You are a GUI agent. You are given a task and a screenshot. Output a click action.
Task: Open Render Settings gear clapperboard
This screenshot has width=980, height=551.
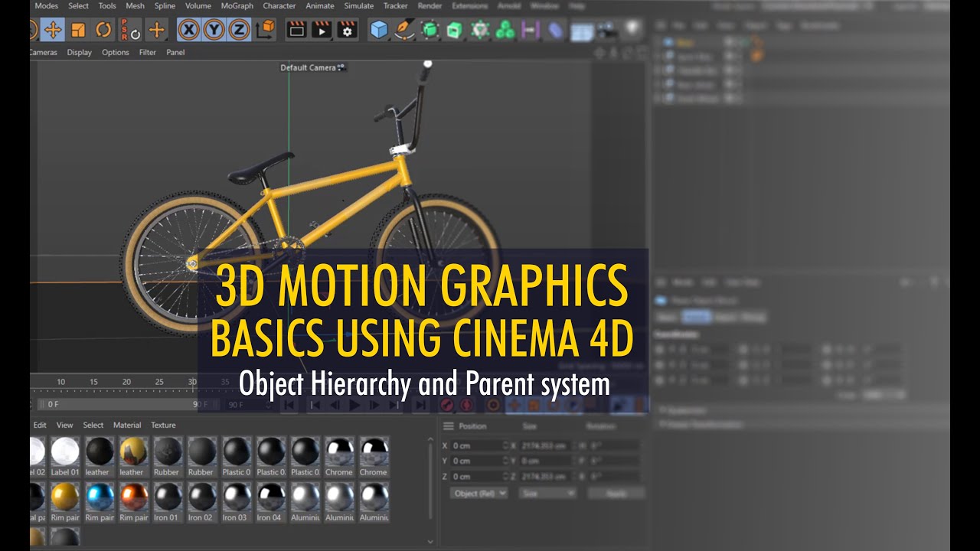point(348,30)
